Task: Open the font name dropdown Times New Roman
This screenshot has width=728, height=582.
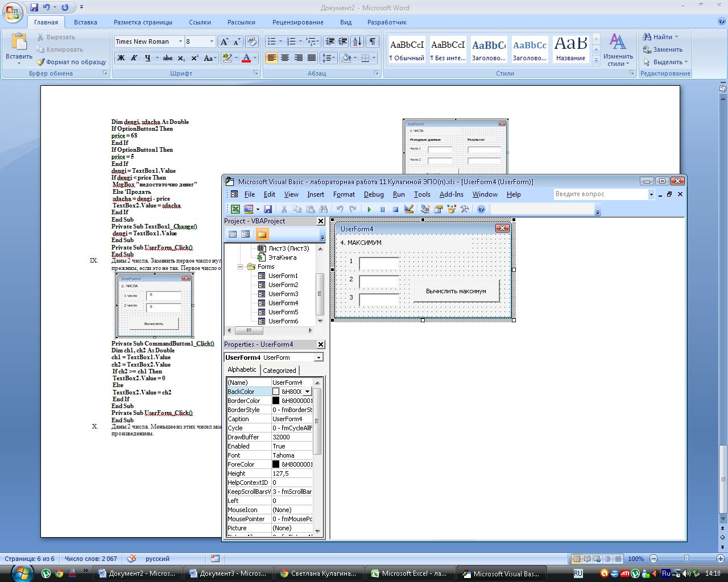Action: coord(180,41)
